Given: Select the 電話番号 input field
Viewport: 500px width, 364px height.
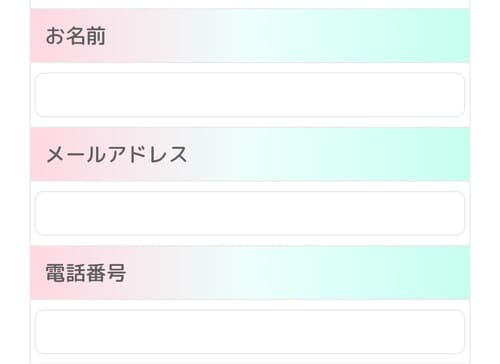Looking at the screenshot, I should (250, 332).
